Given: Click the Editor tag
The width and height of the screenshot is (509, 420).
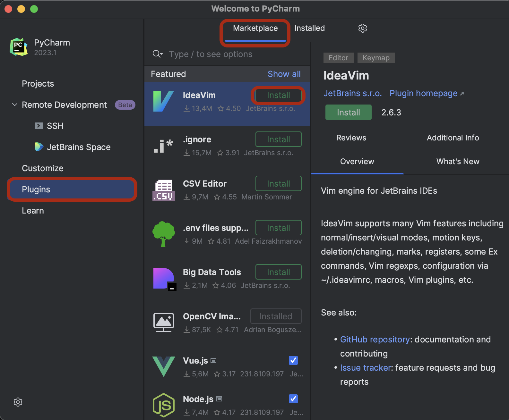Looking at the screenshot, I should (x=338, y=58).
